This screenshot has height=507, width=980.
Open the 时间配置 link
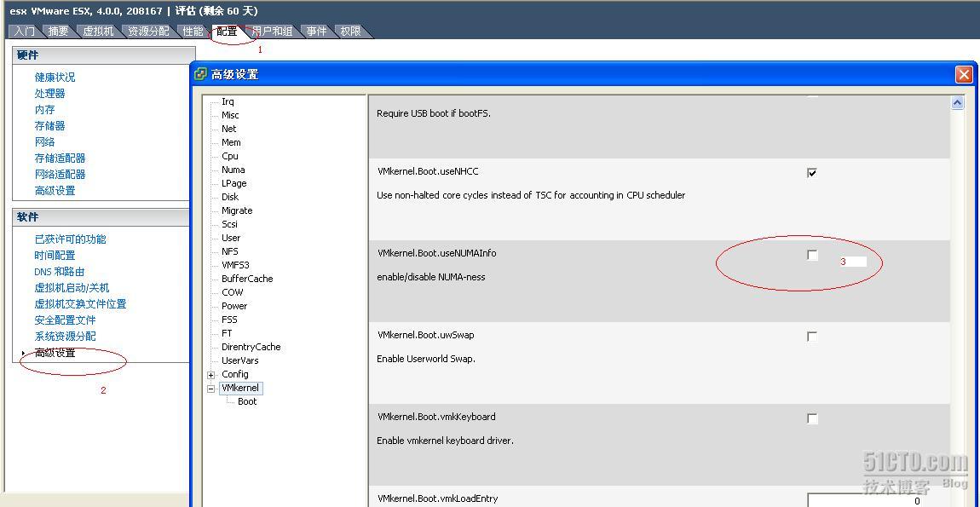coord(55,255)
